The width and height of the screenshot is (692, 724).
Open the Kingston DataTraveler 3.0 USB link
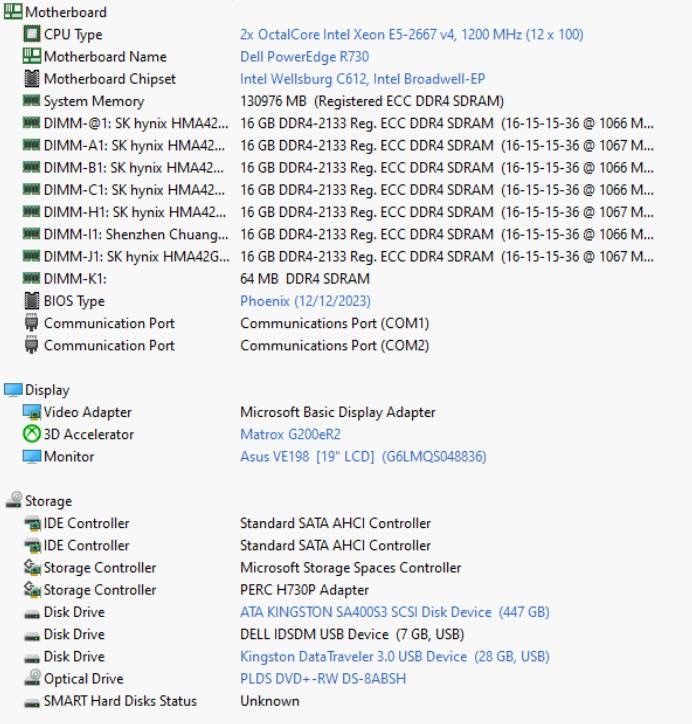point(395,657)
